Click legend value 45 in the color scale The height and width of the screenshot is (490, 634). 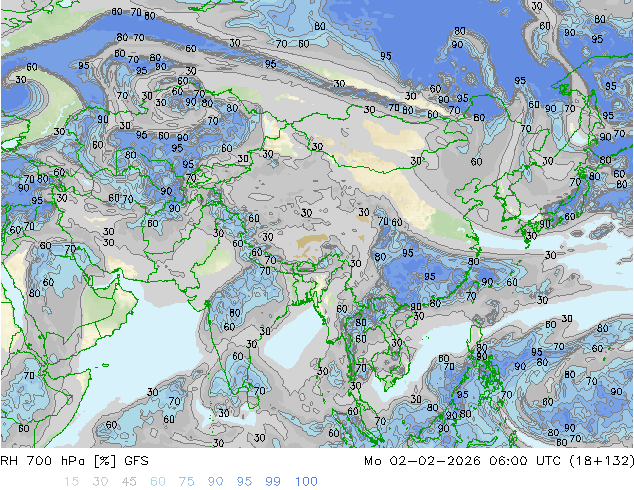pos(129,482)
